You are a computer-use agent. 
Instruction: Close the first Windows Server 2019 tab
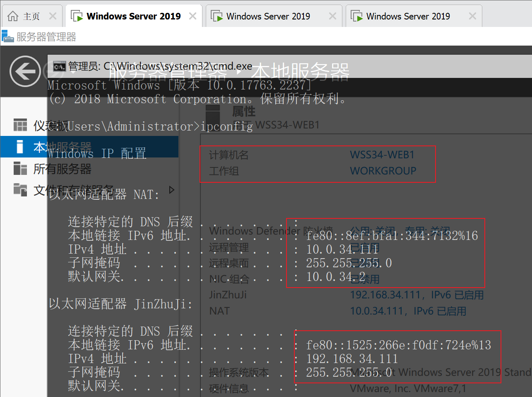click(193, 16)
